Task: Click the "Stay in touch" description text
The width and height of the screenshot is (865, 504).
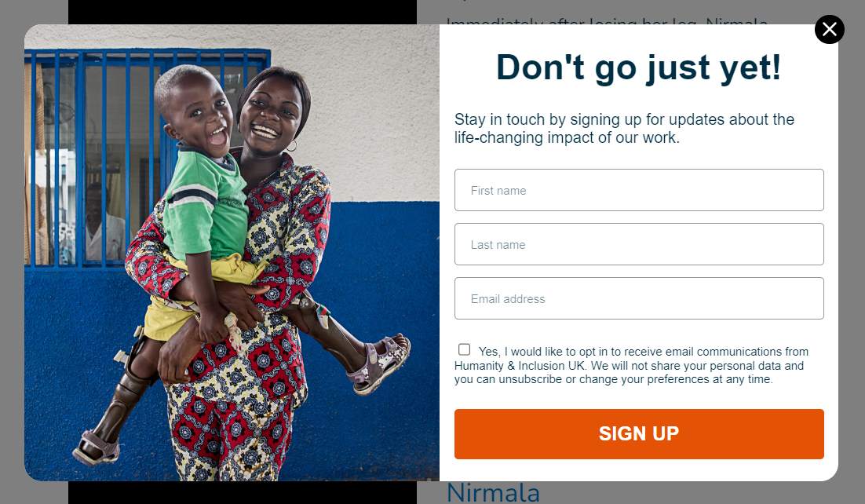Action: (x=625, y=128)
